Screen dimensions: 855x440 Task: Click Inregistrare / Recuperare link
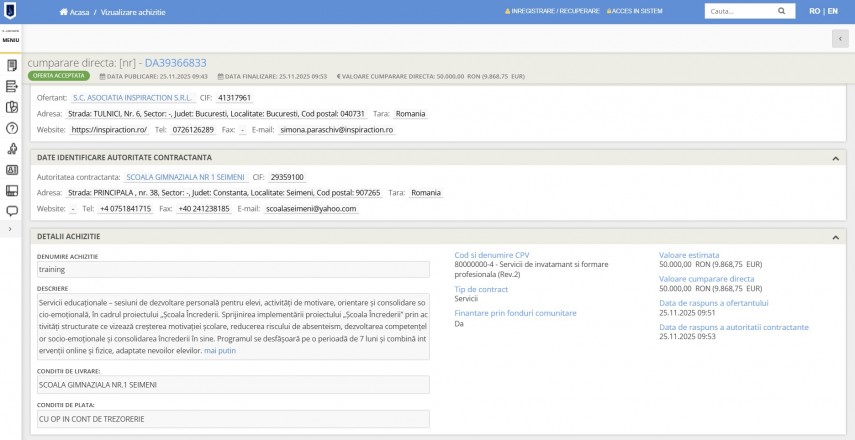(x=551, y=11)
